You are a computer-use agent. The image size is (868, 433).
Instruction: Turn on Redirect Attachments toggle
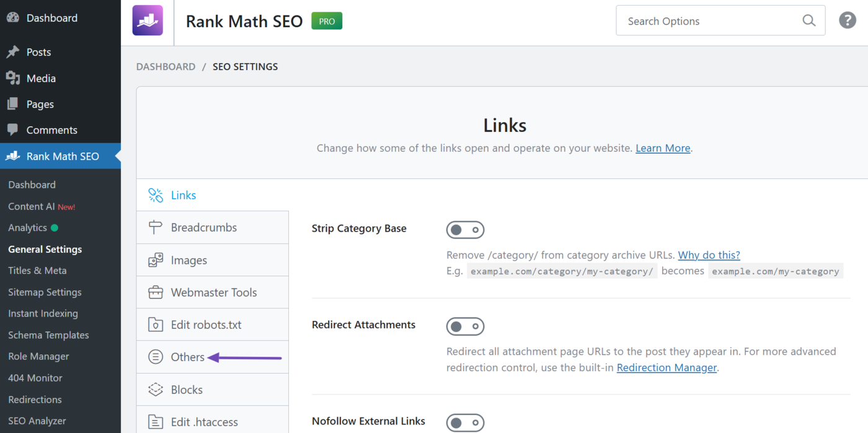tap(465, 326)
